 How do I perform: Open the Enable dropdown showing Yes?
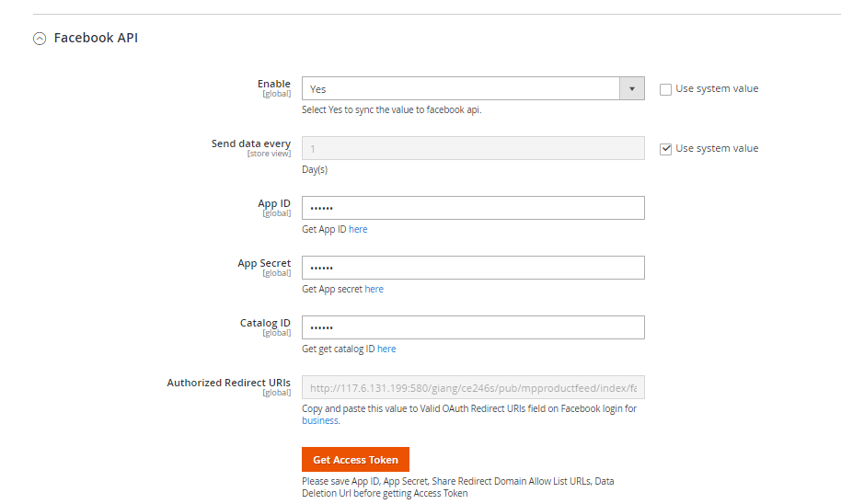[462, 89]
